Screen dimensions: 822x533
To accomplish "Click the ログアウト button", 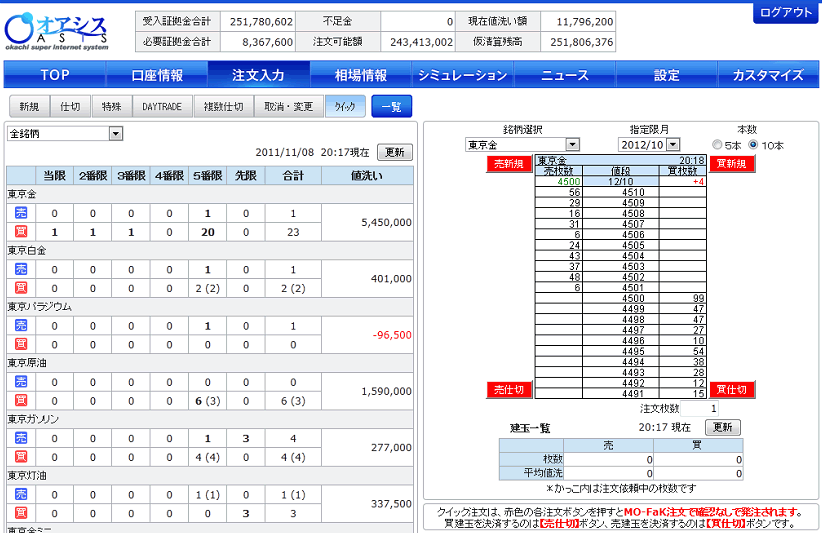I will coord(786,12).
